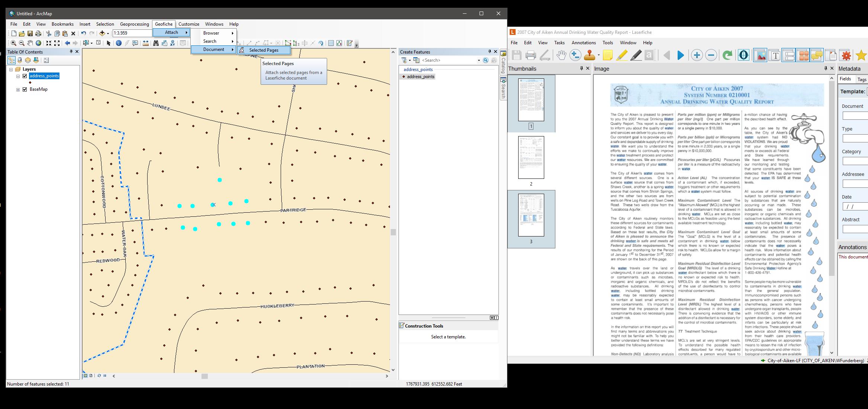Click the yellow highlighter tool in Laserfiche
The height and width of the screenshot is (409, 868).
622,55
